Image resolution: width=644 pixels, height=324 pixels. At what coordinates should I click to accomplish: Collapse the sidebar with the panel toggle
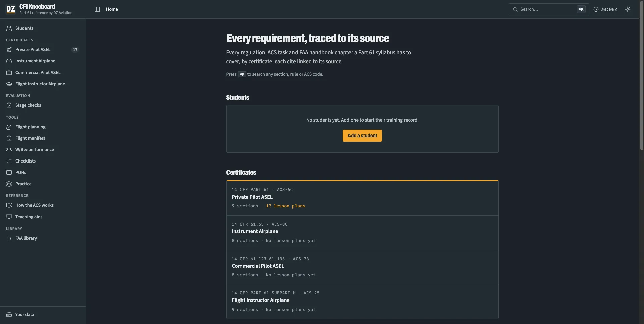[x=97, y=9]
